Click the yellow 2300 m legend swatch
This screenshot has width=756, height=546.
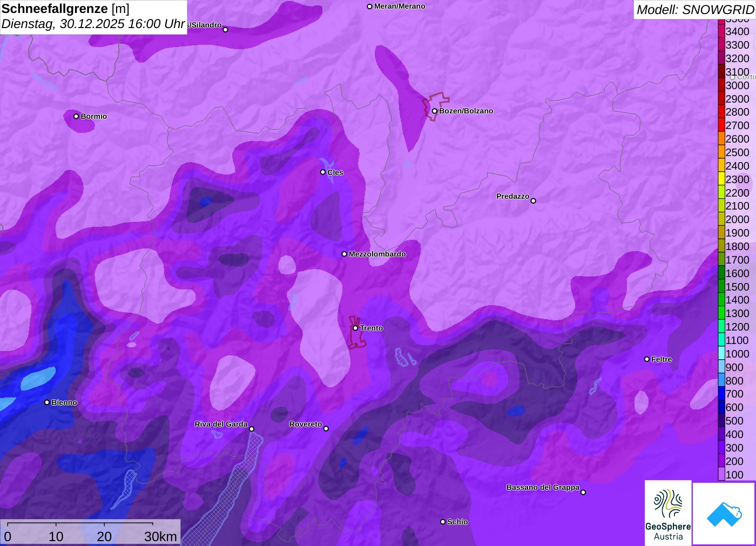[721, 179]
